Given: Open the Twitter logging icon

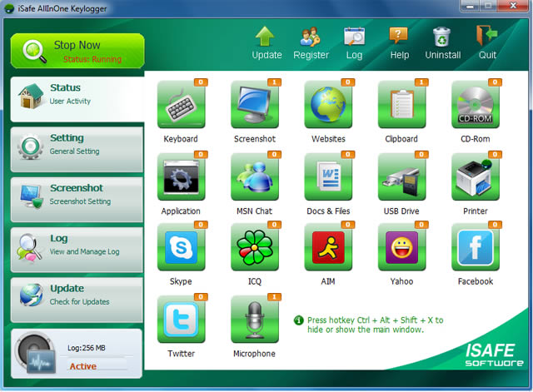Looking at the screenshot, I should 182,320.
